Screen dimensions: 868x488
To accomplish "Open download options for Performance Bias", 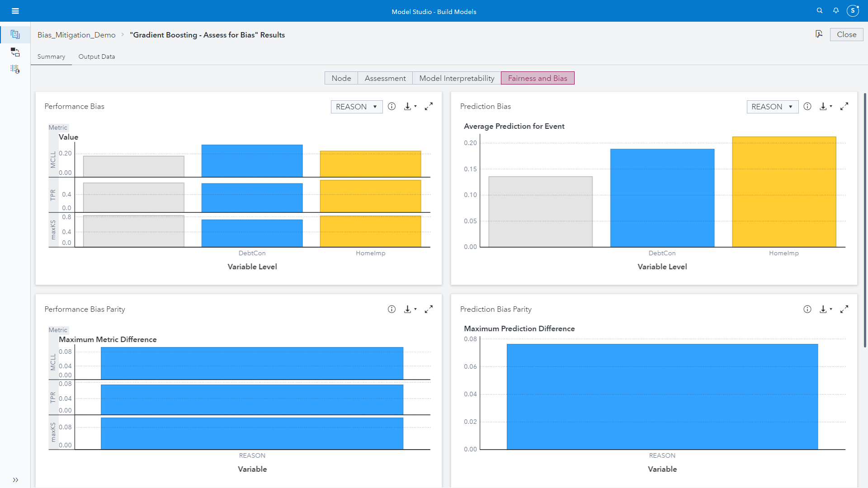I will pyautogui.click(x=410, y=106).
